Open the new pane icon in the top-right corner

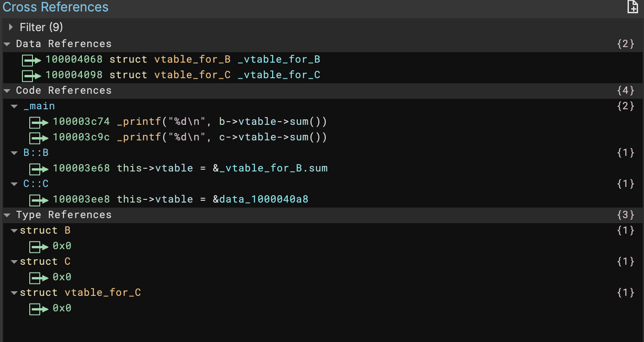tap(632, 7)
